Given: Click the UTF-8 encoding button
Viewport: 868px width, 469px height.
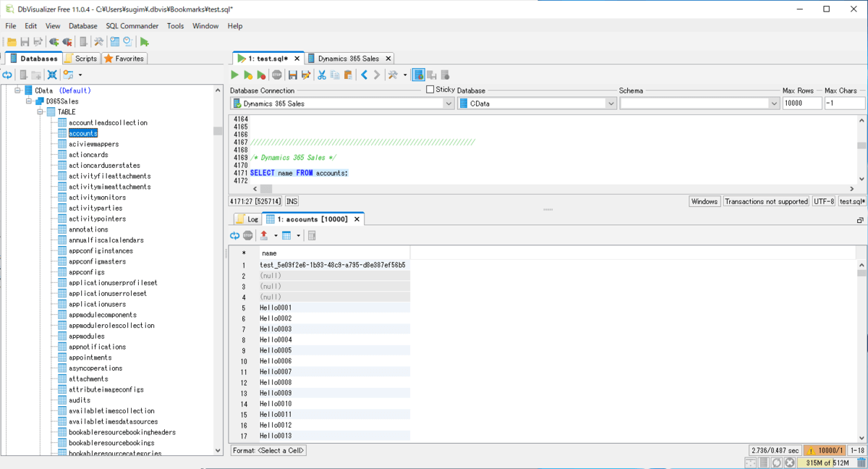Looking at the screenshot, I should [823, 201].
